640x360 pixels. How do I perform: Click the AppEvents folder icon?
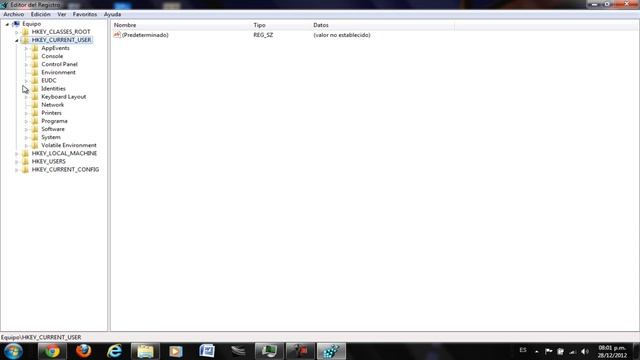click(x=35, y=48)
